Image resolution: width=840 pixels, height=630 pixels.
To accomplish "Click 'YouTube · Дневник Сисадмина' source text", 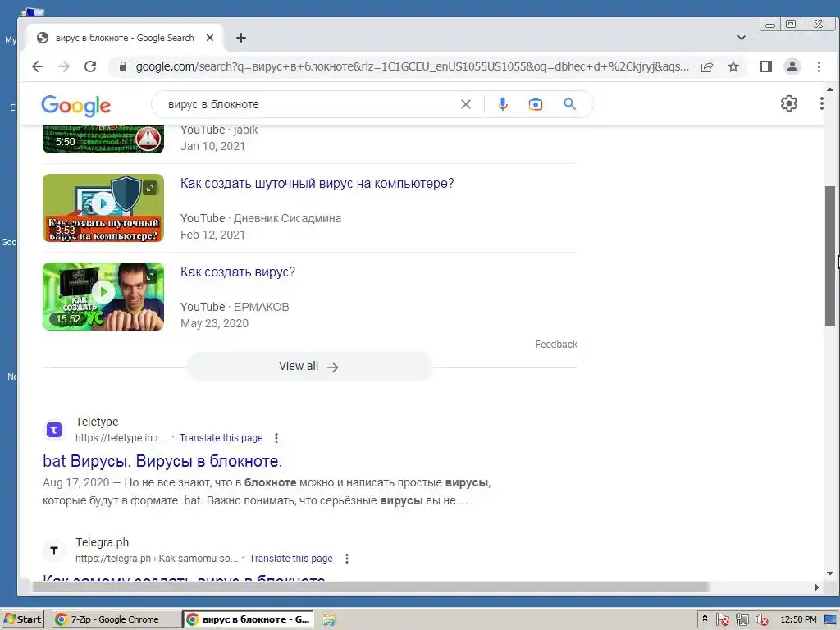I will click(x=261, y=218).
